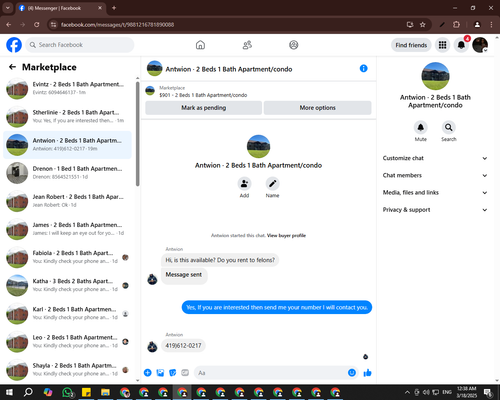Choose a sticker in composer
The height and width of the screenshot is (400, 500).
[173, 373]
